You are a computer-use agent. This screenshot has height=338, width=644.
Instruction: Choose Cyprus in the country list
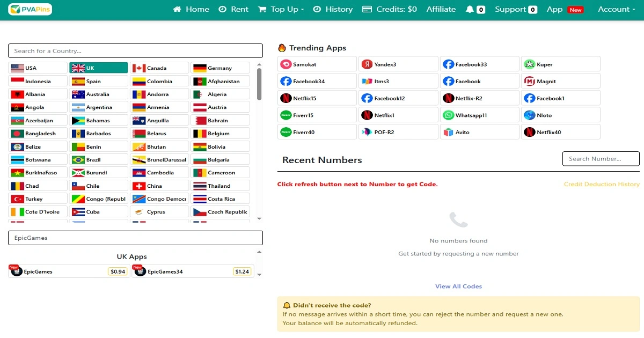pos(159,211)
